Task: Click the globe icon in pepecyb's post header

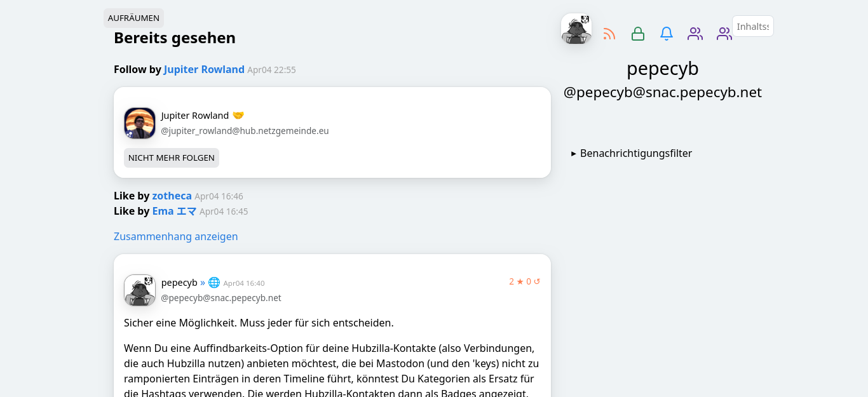Action: point(214,283)
